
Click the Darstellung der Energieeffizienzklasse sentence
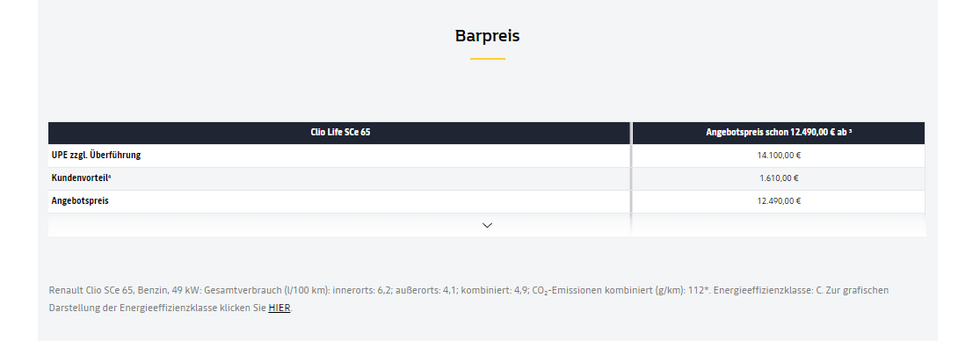(x=171, y=308)
